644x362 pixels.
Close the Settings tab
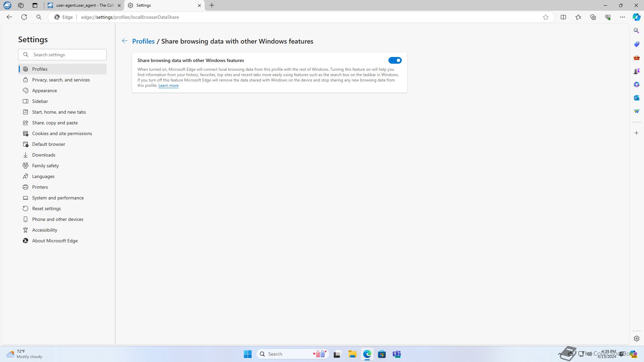coord(199,5)
